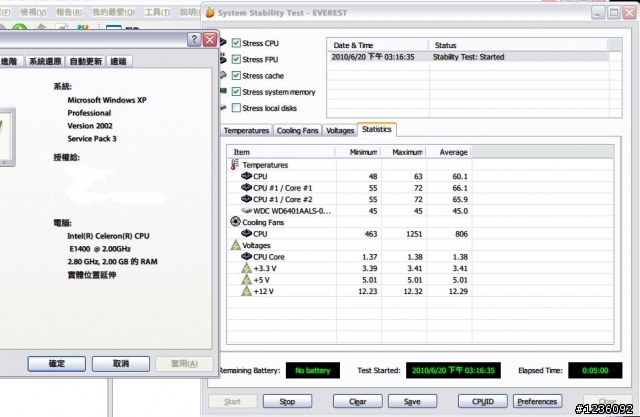The height and width of the screenshot is (417, 640).
Task: Select the 遠端 tab in system properties
Action: 118,62
